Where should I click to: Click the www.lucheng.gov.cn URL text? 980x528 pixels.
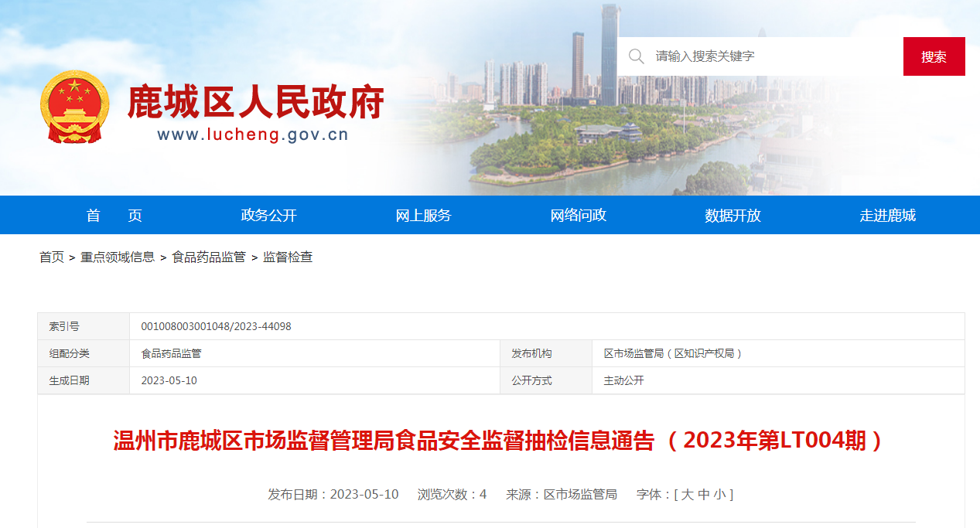click(x=253, y=135)
